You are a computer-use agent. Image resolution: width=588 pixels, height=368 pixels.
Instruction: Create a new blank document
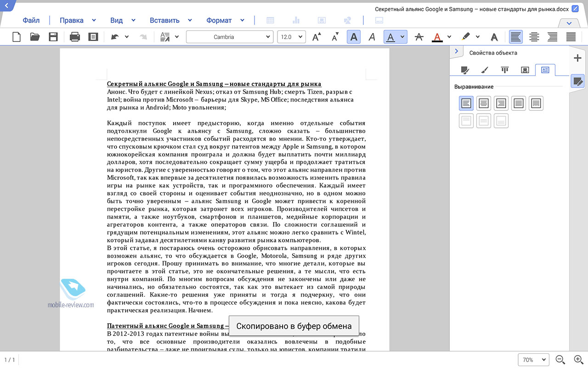(x=17, y=37)
